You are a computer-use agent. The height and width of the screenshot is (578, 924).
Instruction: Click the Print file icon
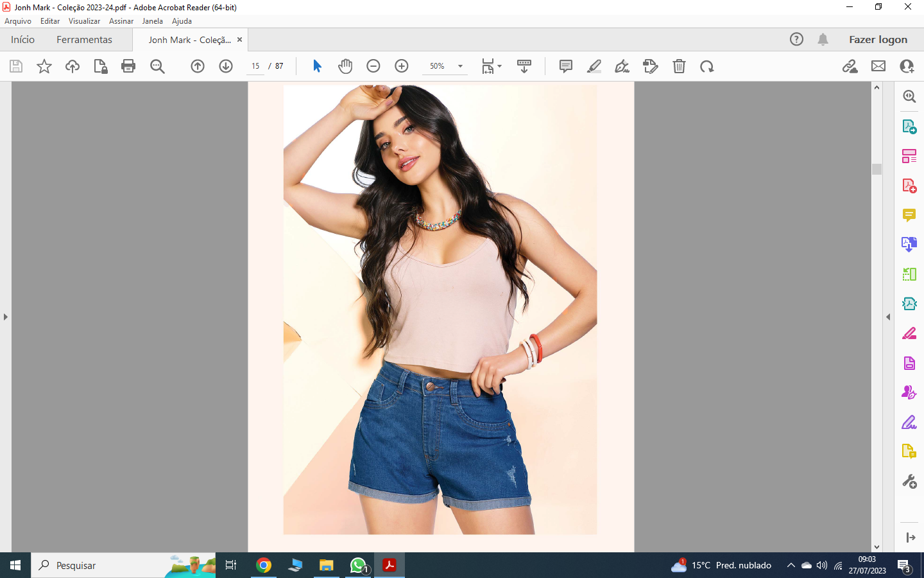pyautogui.click(x=128, y=66)
